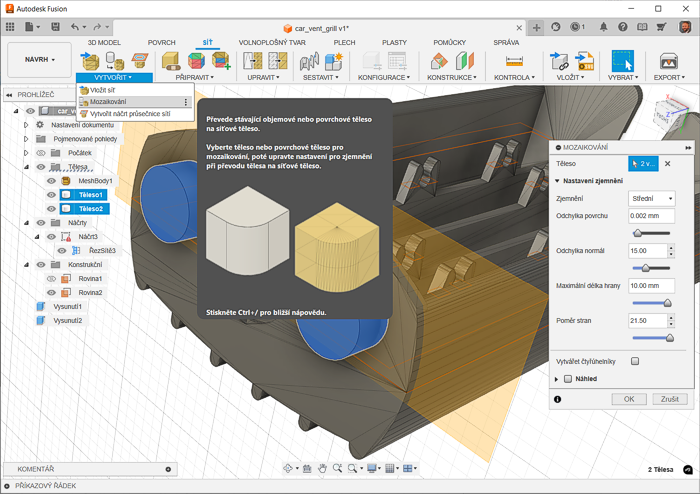Collapse the PROHLÍŽEČ browser panel

click(x=9, y=95)
